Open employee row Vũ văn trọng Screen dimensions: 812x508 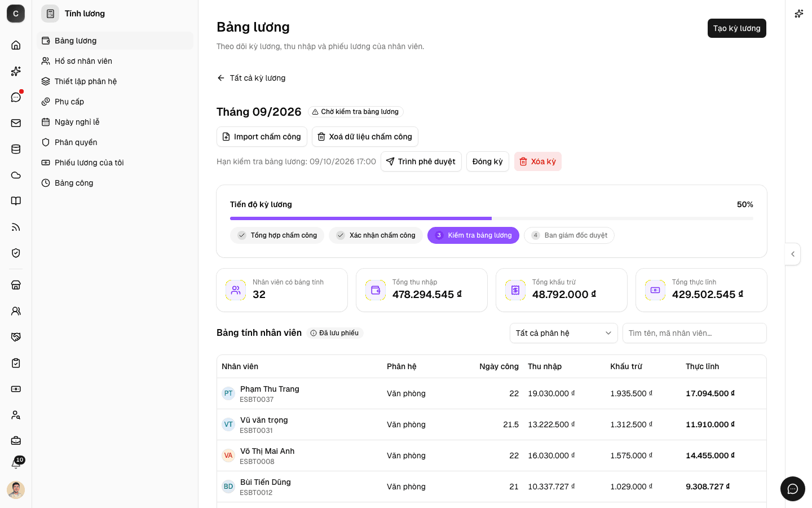click(492, 424)
